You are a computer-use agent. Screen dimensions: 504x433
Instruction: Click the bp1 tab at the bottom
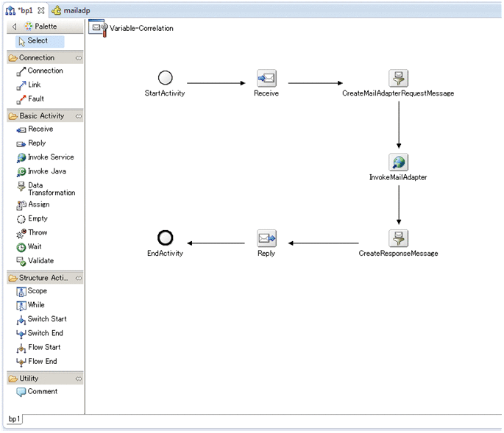(14, 418)
